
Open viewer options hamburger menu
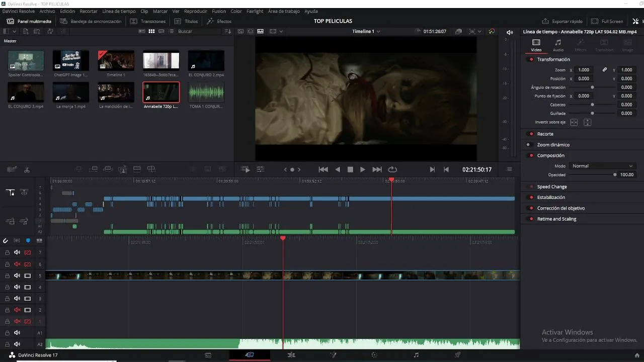(509, 169)
